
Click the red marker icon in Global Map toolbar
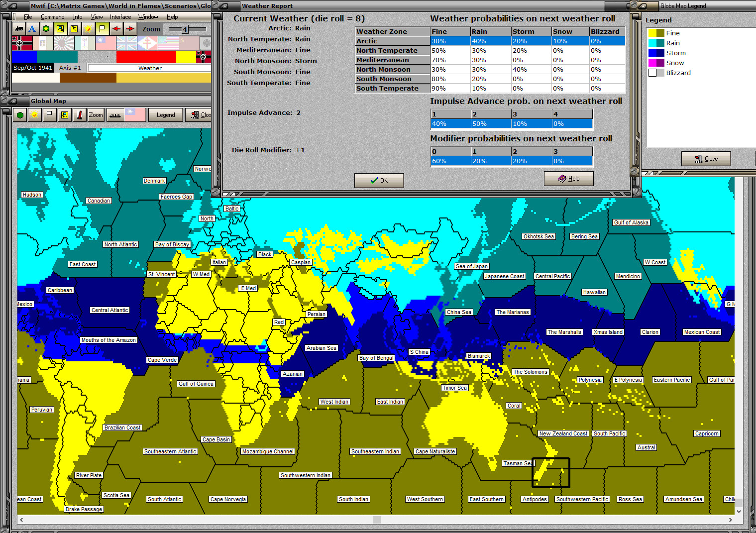point(80,115)
